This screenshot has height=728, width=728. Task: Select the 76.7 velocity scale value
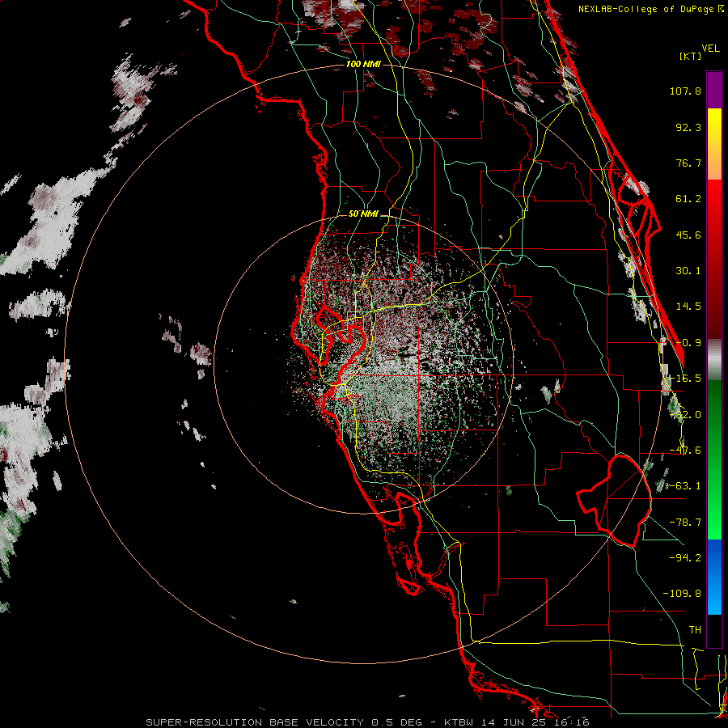pos(688,163)
